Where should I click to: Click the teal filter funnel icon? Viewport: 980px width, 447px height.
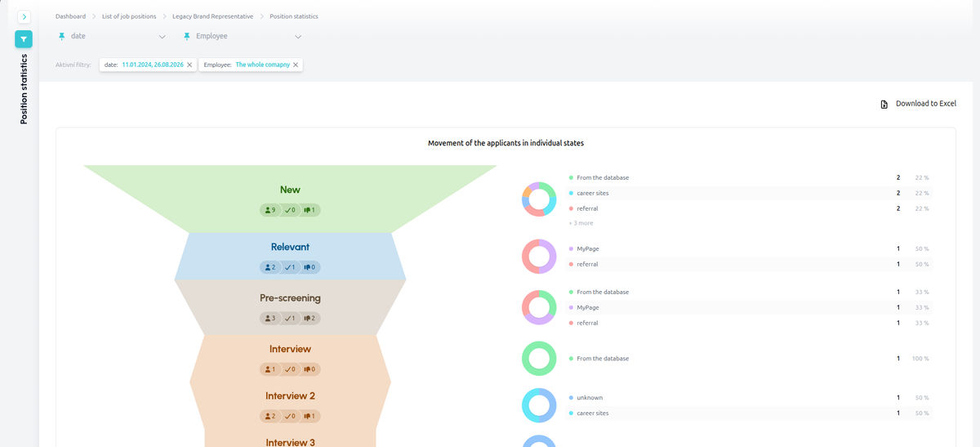coord(24,38)
